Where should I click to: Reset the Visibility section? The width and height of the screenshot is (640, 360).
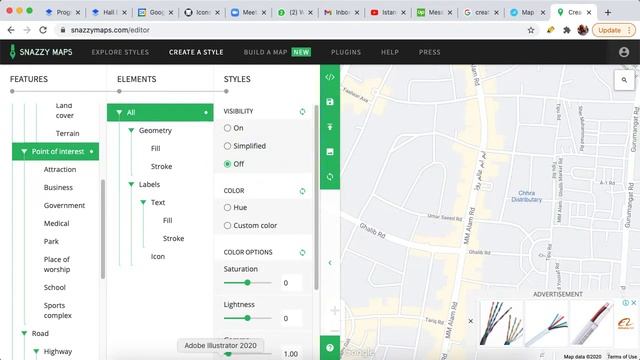coord(302,111)
